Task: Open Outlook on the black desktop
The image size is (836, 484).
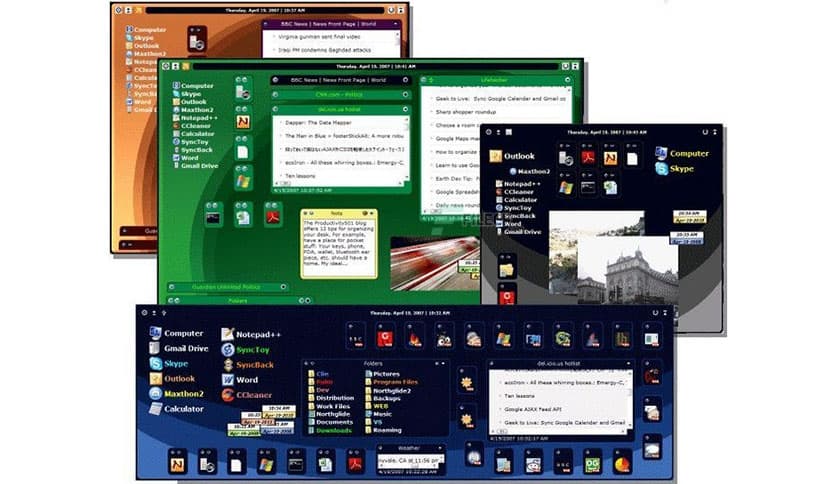Action: coord(512,156)
